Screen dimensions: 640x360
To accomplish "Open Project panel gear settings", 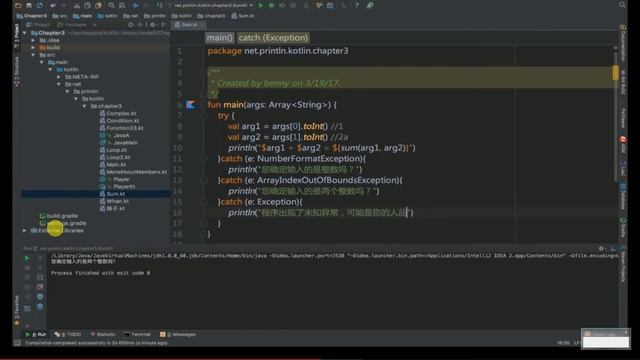I will (x=152, y=24).
